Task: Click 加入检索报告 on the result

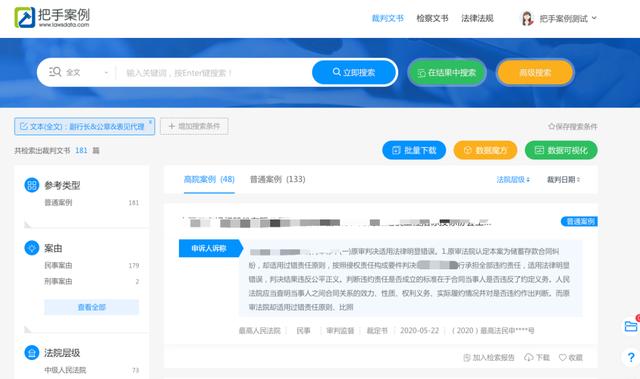Action: (489, 357)
